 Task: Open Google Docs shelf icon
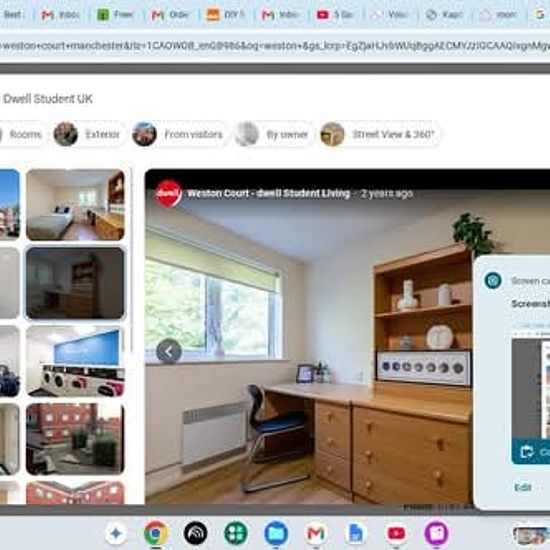(x=356, y=533)
